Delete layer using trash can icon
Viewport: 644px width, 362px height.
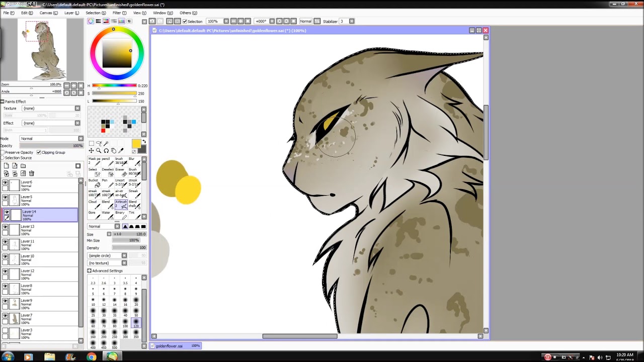pyautogui.click(x=31, y=173)
